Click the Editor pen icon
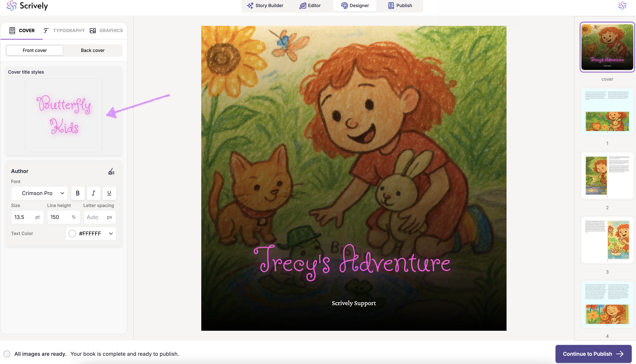 [303, 5]
